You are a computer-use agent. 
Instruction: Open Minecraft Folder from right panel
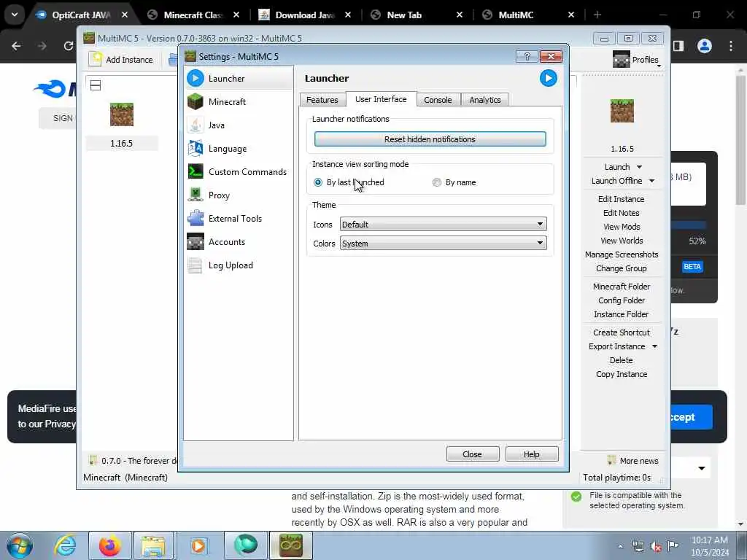click(x=622, y=286)
